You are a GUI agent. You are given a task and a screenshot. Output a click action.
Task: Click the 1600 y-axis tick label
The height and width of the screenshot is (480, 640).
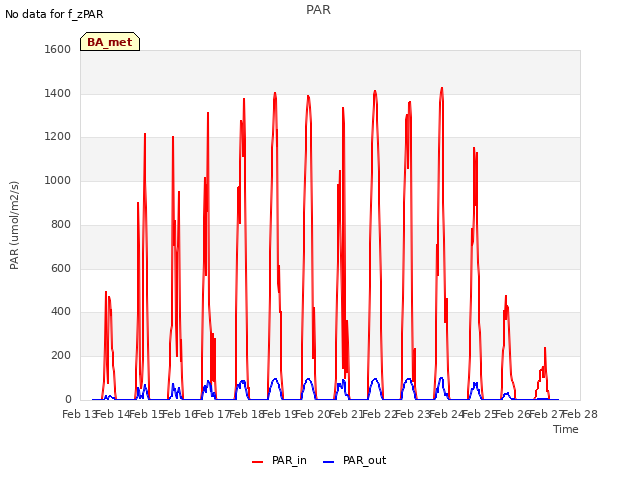(x=58, y=49)
